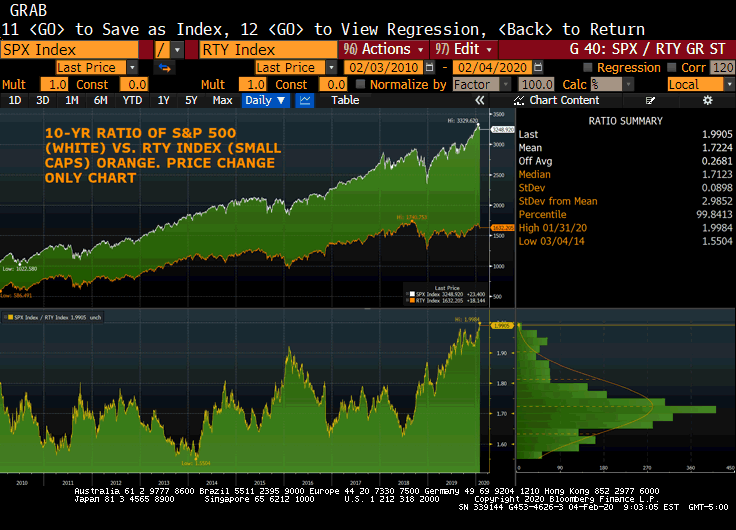The image size is (736, 530).
Task: Open the annotation edit pencil icon
Action: pyautogui.click(x=650, y=100)
